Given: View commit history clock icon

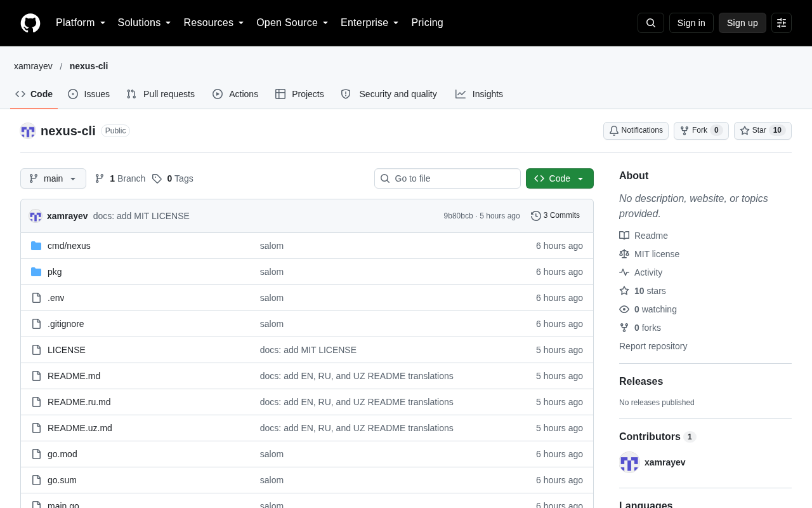Looking at the screenshot, I should 536,216.
